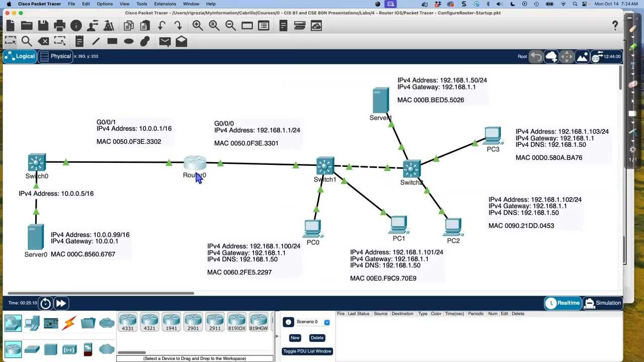Choose Connections lightning bolt category

click(69, 323)
